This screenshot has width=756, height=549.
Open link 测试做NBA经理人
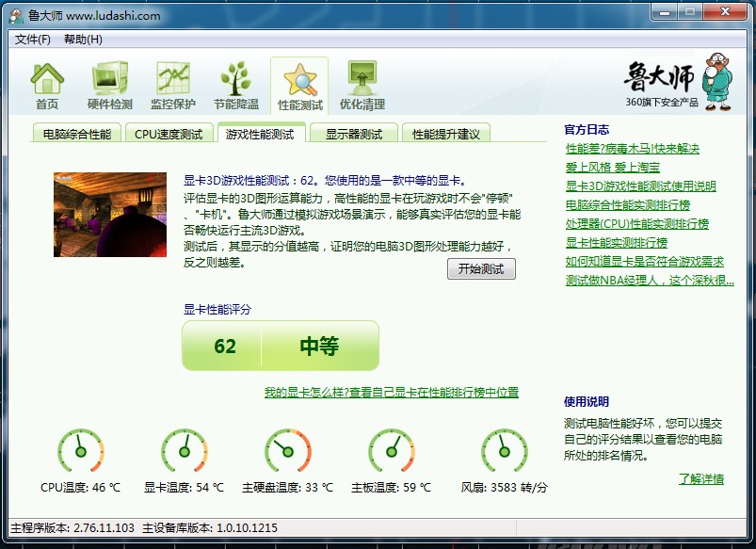[x=650, y=281]
